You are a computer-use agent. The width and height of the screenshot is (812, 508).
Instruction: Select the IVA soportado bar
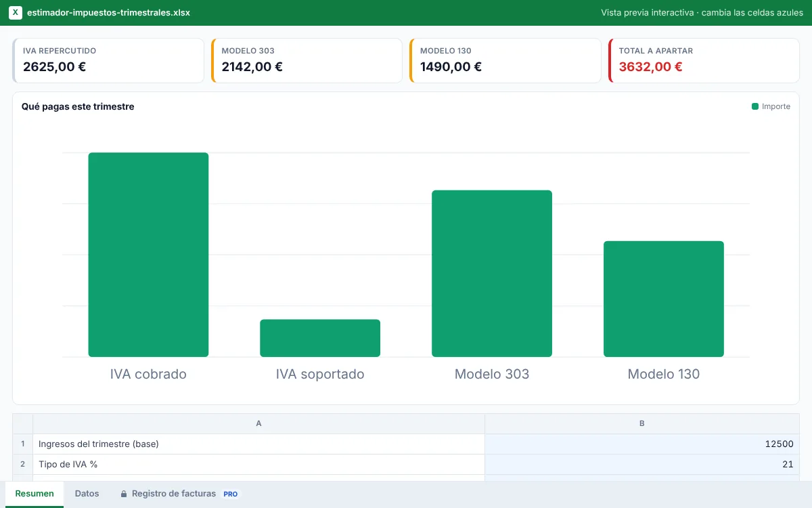(320, 338)
